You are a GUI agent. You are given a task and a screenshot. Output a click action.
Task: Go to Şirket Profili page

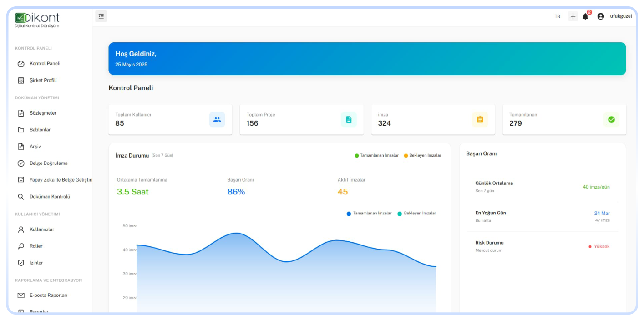coord(43,80)
